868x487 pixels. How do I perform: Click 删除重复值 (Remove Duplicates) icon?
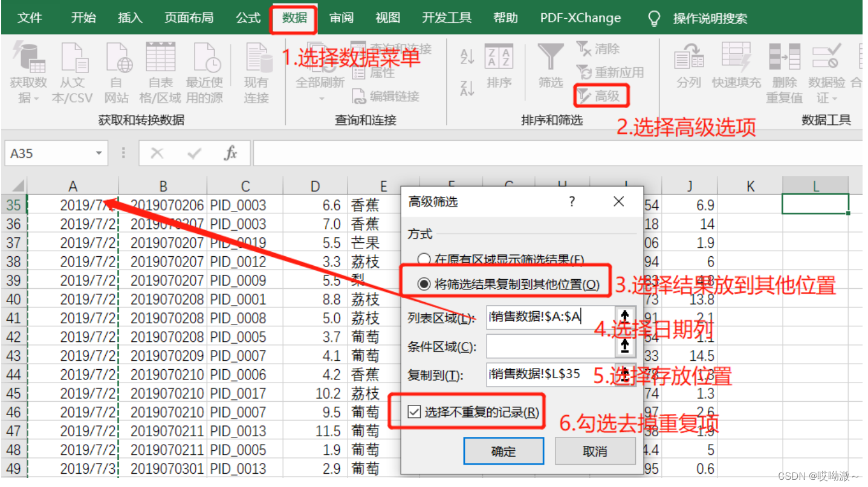pos(785,57)
